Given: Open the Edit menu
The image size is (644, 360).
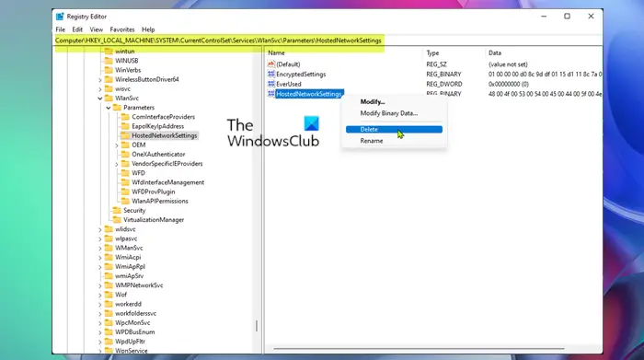Looking at the screenshot, I should 77,29.
